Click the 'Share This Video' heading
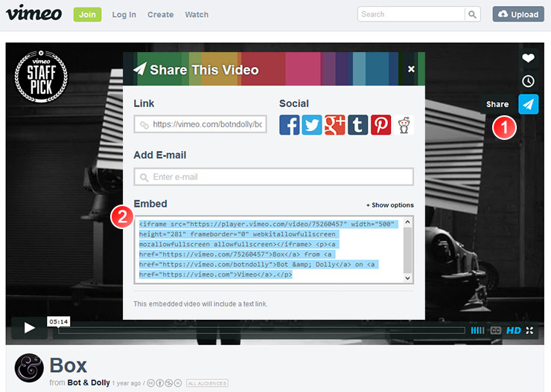 [x=204, y=70]
